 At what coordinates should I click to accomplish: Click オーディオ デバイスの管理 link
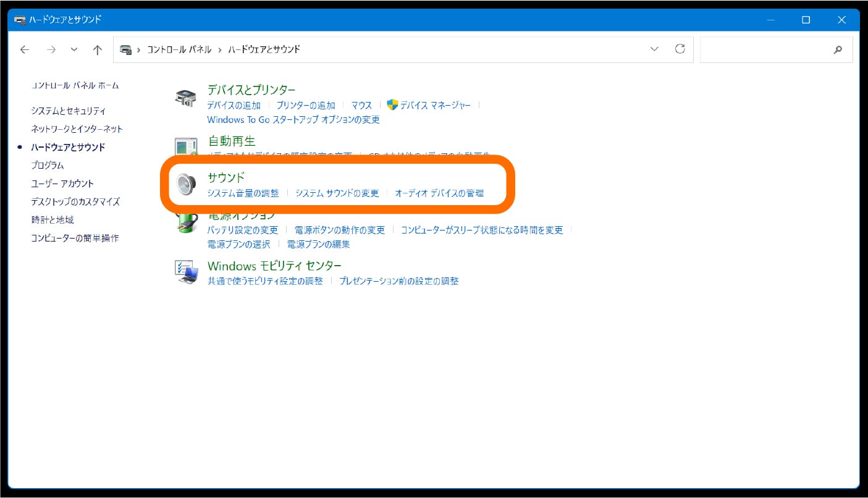[439, 193]
